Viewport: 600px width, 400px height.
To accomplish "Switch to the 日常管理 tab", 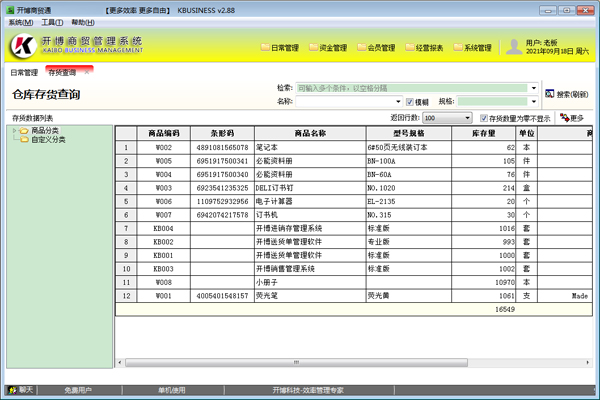I will tap(24, 72).
